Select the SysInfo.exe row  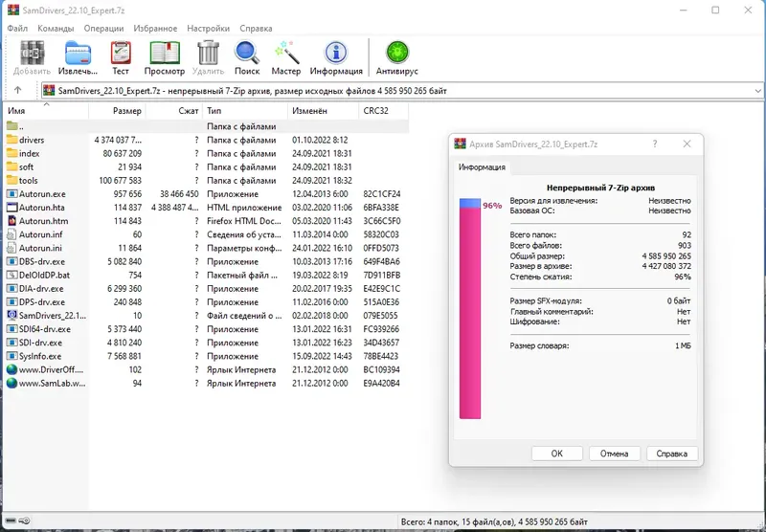point(206,356)
